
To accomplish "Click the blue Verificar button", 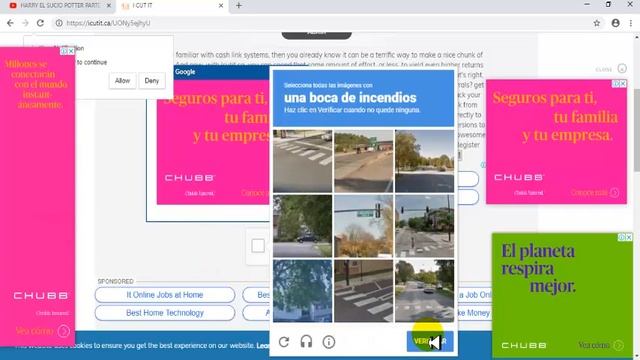I will point(430,341).
